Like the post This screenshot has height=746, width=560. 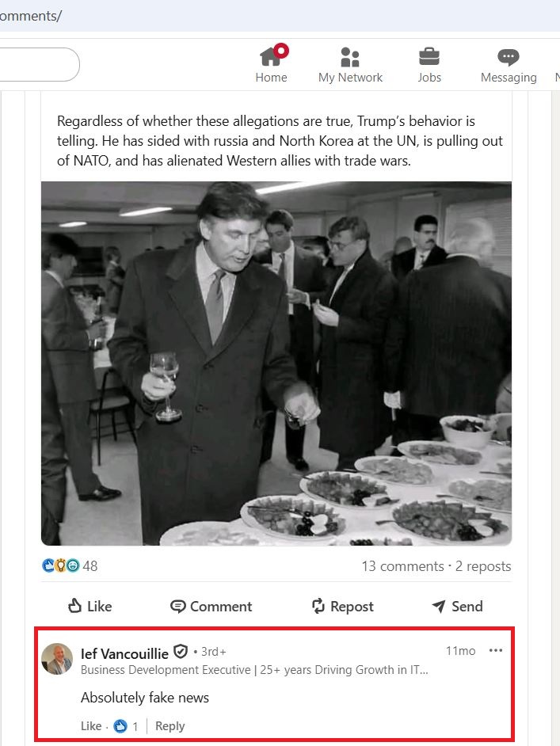(90, 606)
